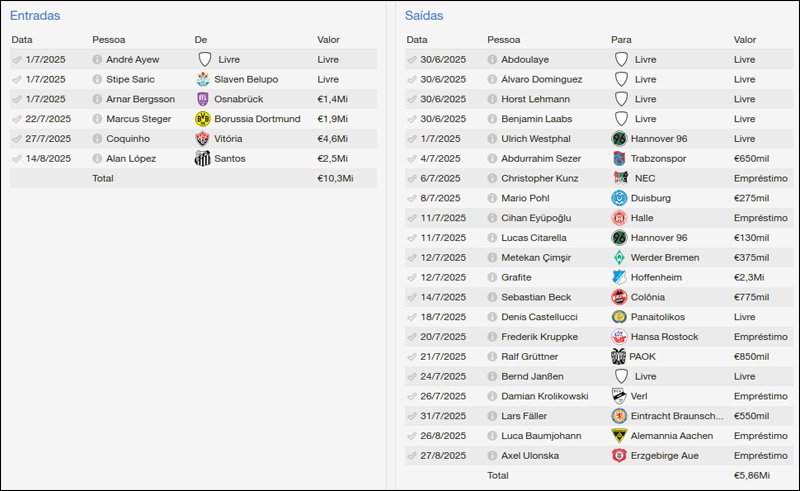This screenshot has height=491, width=800.
Task: Click the Santos club badge
Action: [x=204, y=159]
